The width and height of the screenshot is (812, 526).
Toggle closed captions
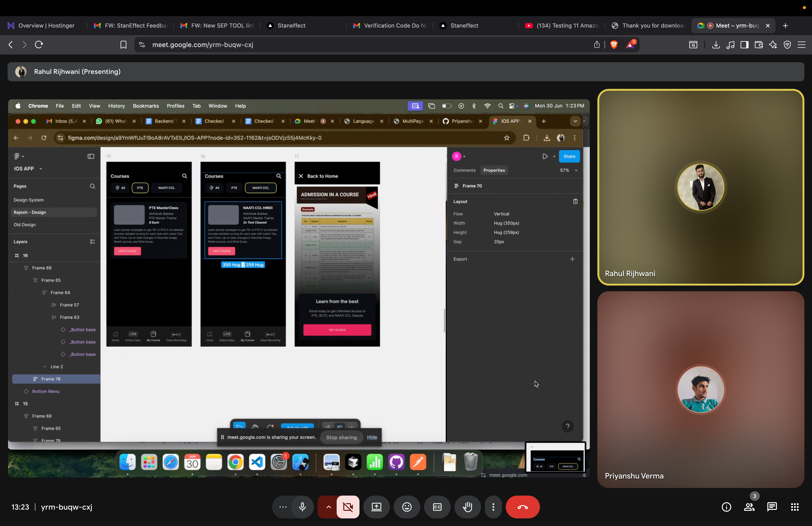pos(437,507)
